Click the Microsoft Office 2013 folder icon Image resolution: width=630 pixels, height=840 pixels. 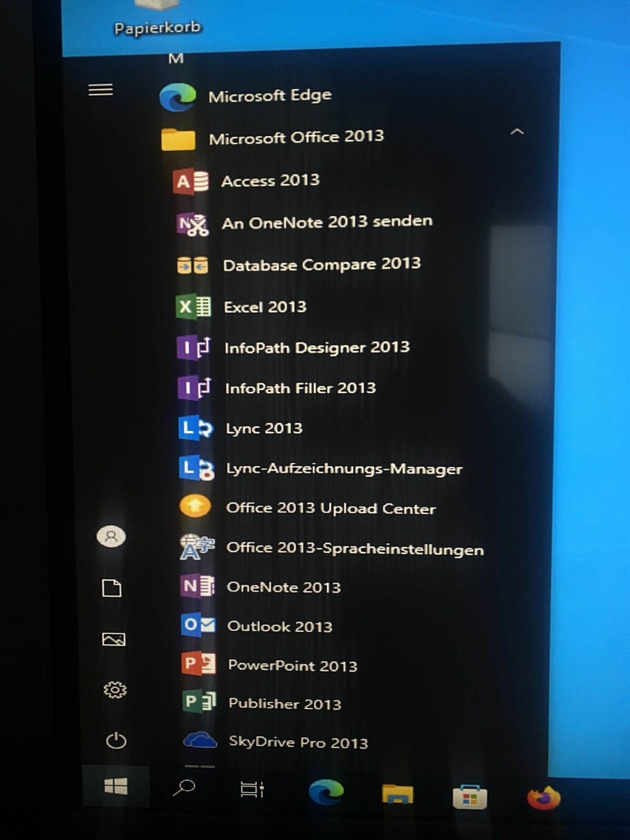178,139
